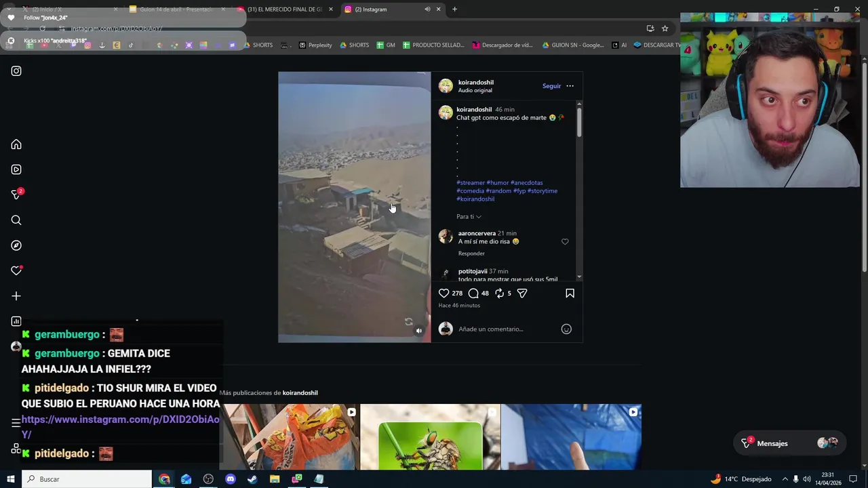Play the main post video
The width and height of the screenshot is (868, 488).
point(354,207)
